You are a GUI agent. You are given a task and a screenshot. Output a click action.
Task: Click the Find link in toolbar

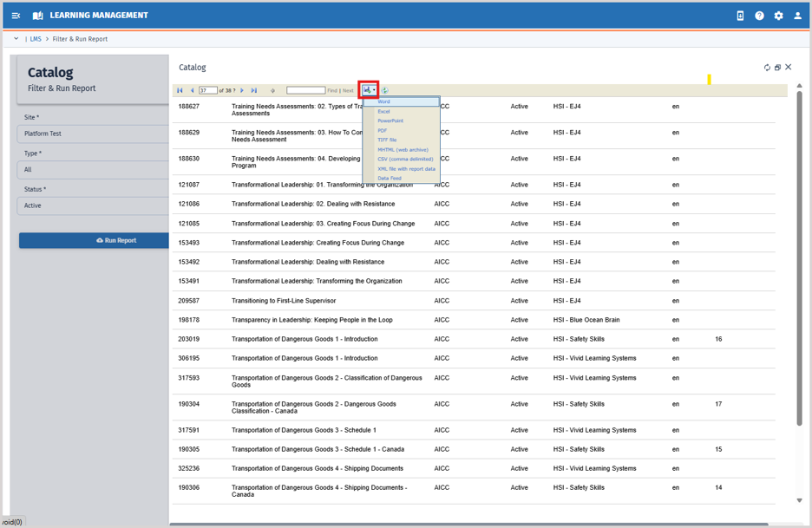(x=332, y=90)
